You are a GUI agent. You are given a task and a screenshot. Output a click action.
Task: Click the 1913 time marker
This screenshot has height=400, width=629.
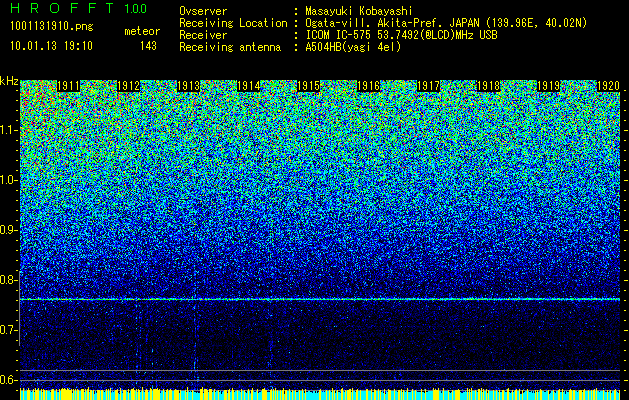(x=189, y=86)
